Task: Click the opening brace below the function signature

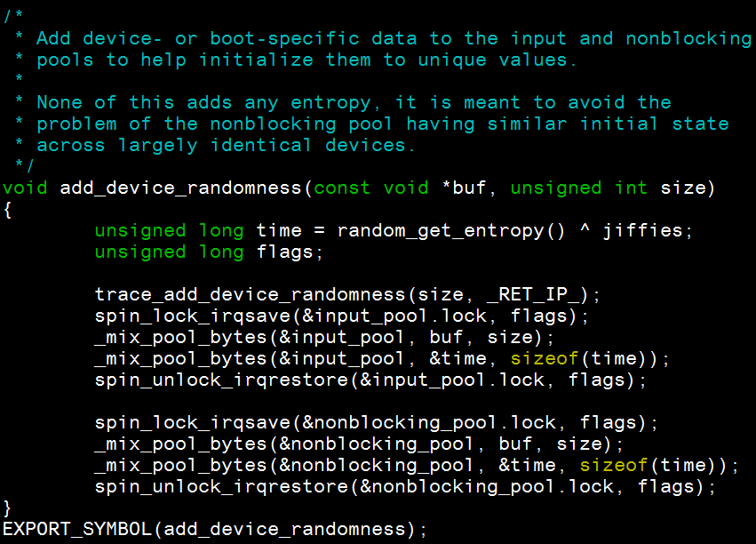Action: coord(7,209)
